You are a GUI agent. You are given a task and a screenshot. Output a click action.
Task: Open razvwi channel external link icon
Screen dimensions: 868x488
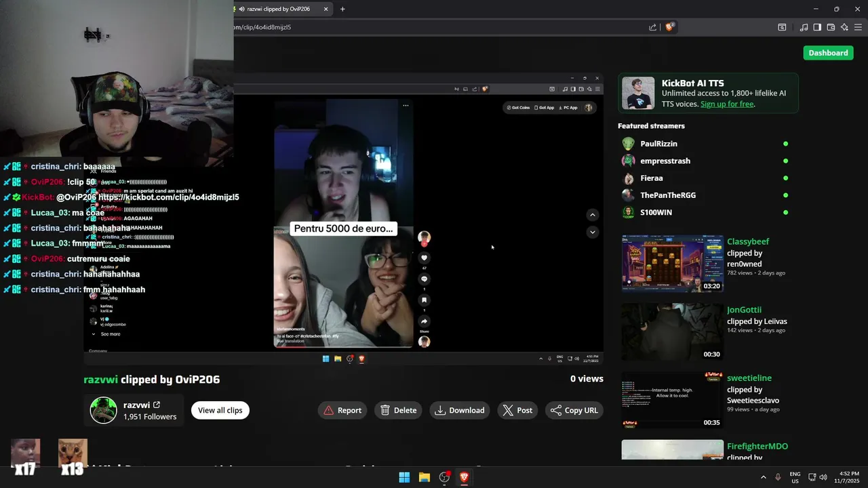tap(157, 405)
